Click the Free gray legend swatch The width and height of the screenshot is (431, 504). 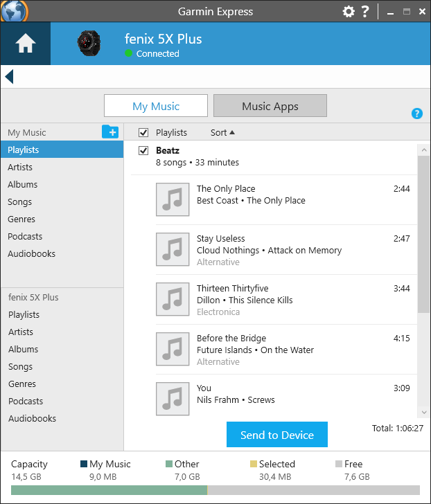pyautogui.click(x=339, y=464)
